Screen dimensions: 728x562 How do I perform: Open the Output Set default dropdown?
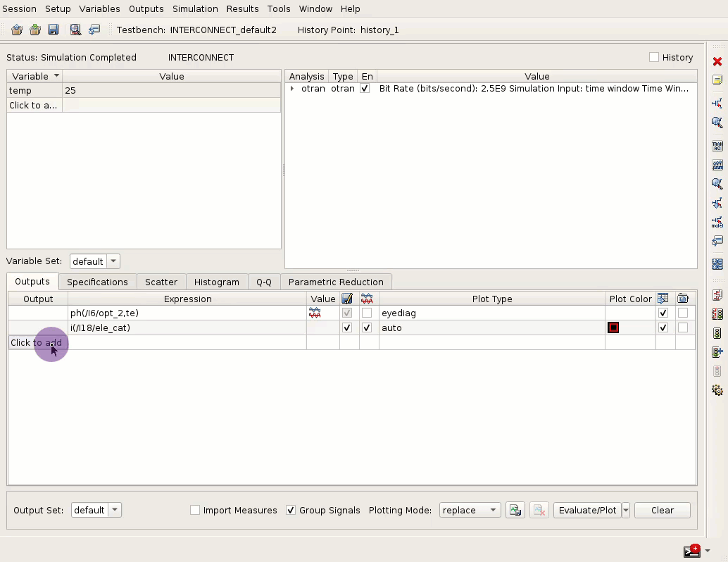coord(96,510)
